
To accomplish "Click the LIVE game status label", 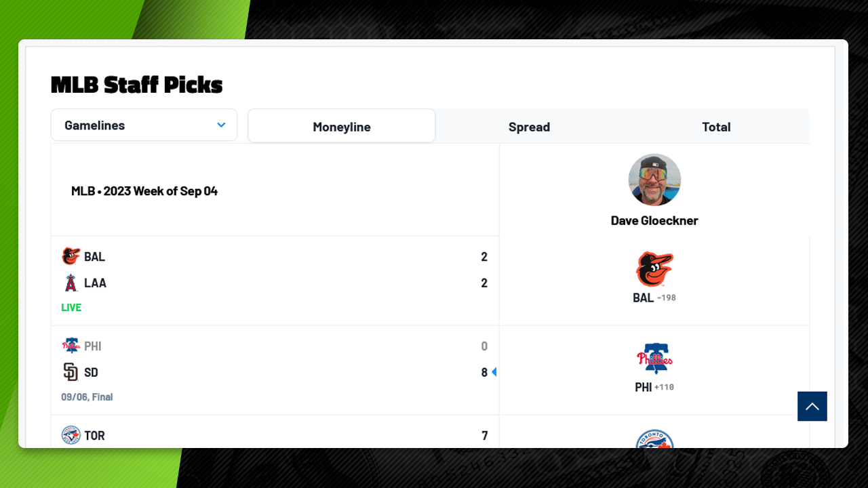I will 71,307.
